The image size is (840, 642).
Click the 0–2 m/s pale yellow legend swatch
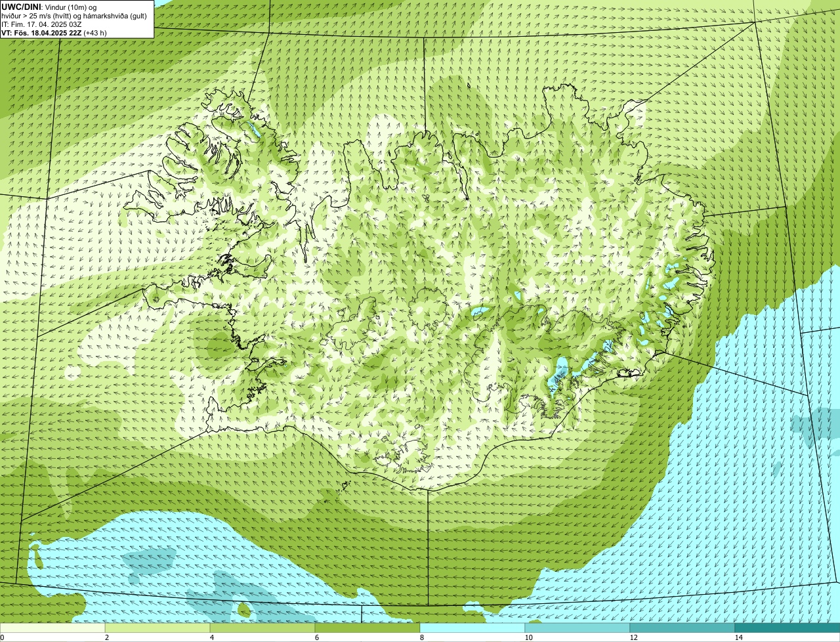[x=52, y=628]
